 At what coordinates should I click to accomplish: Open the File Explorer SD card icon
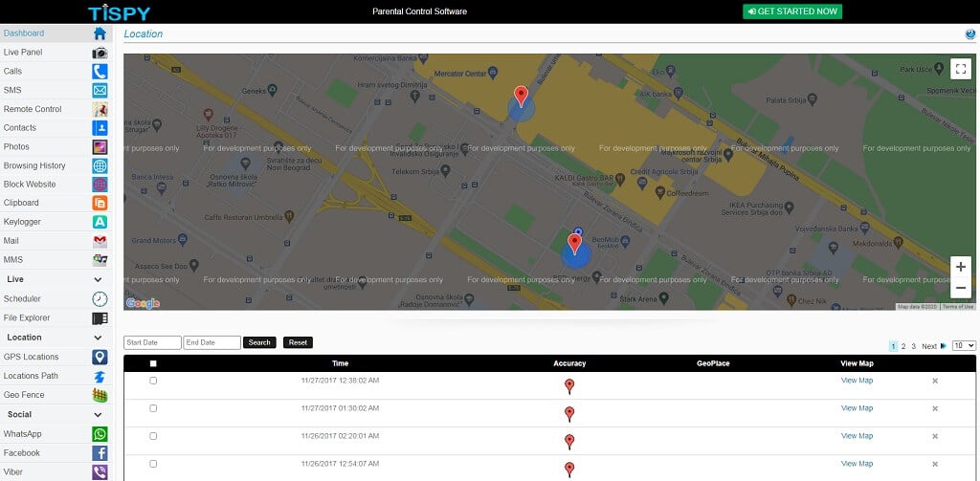[x=100, y=318]
